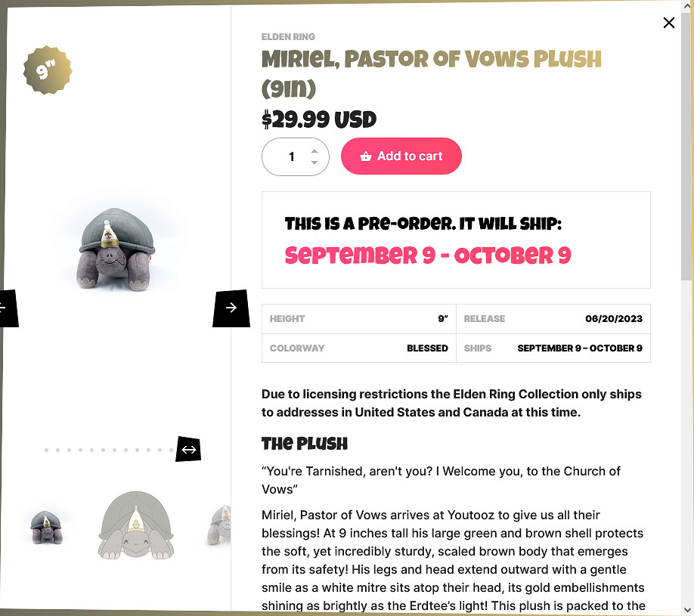Click the page scrollbar down arrow
Image resolution: width=694 pixels, height=616 pixels.
click(687, 610)
